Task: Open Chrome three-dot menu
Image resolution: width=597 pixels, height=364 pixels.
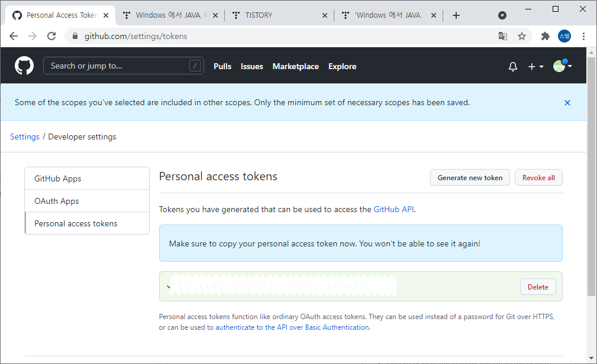Action: (583, 36)
